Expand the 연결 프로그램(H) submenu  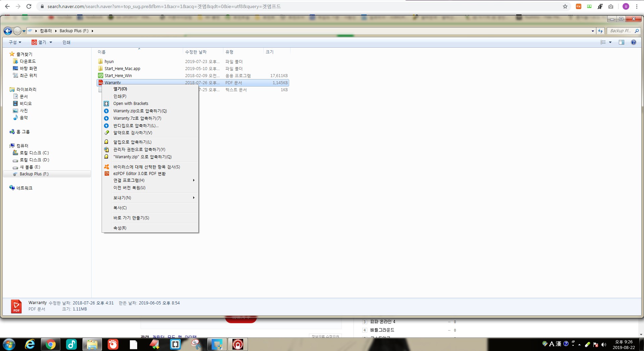(150, 180)
